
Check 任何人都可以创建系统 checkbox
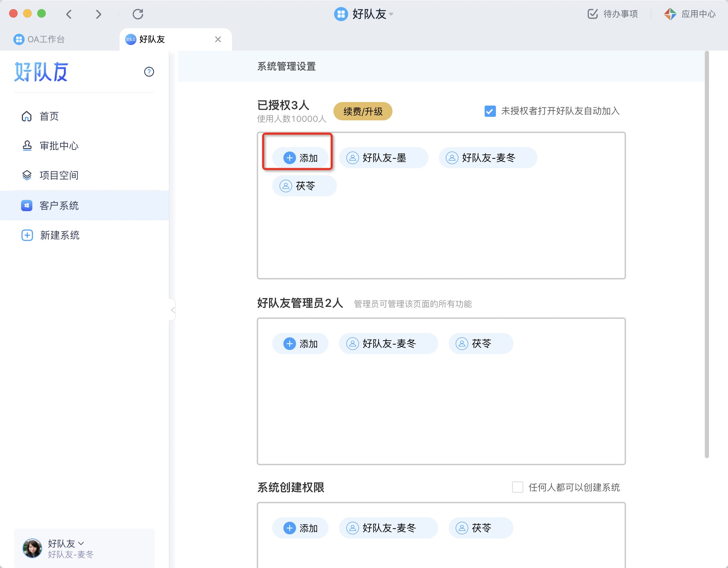pyautogui.click(x=517, y=487)
